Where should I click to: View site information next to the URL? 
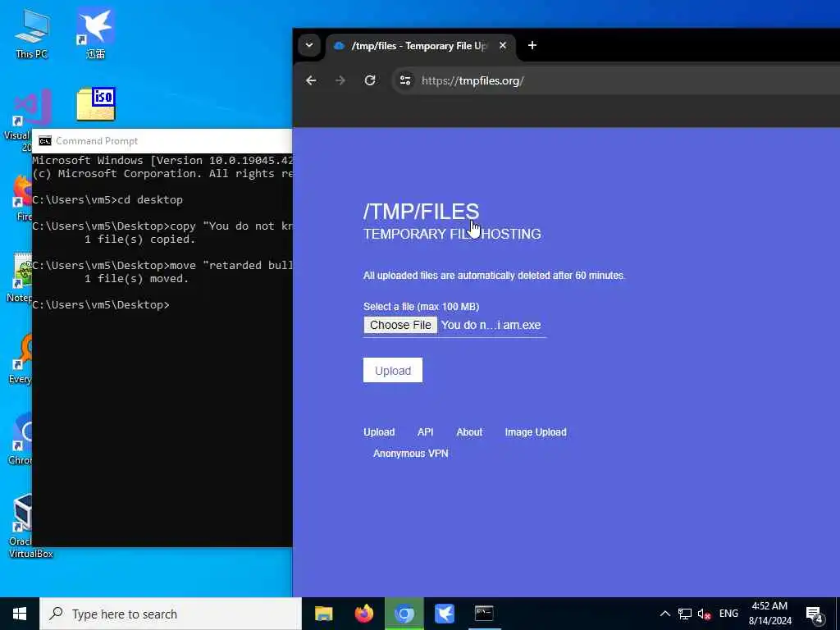click(405, 80)
